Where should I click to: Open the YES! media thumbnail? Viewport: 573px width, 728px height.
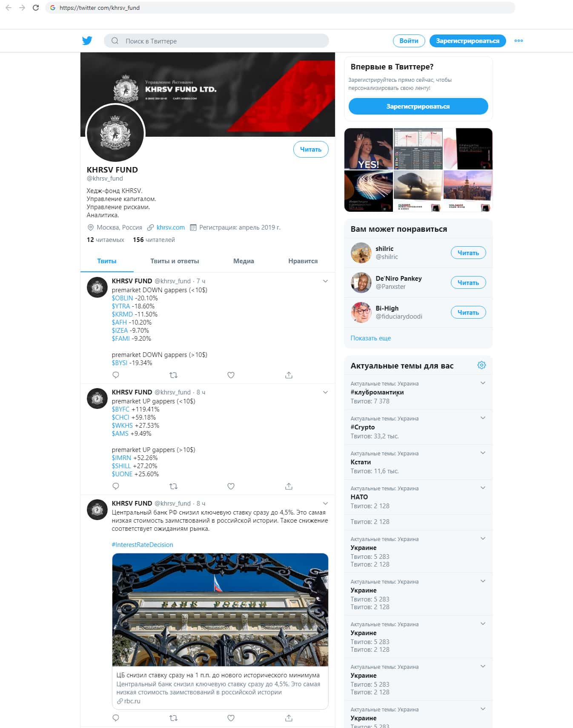click(369, 149)
